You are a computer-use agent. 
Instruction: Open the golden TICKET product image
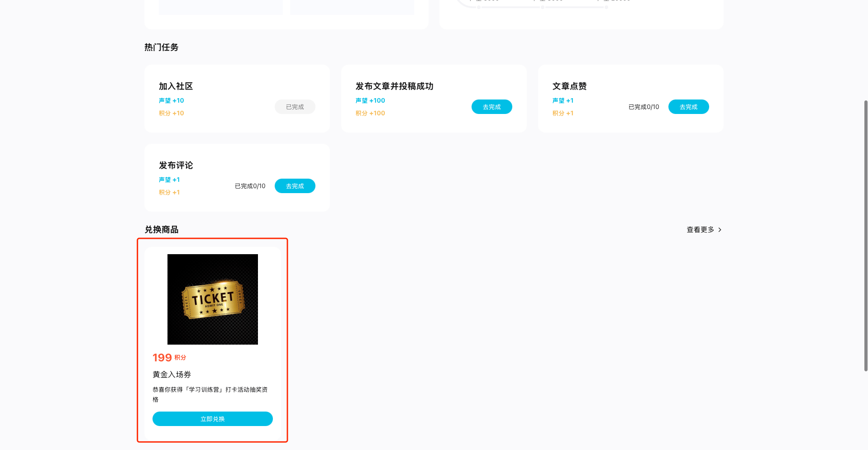pyautogui.click(x=212, y=299)
